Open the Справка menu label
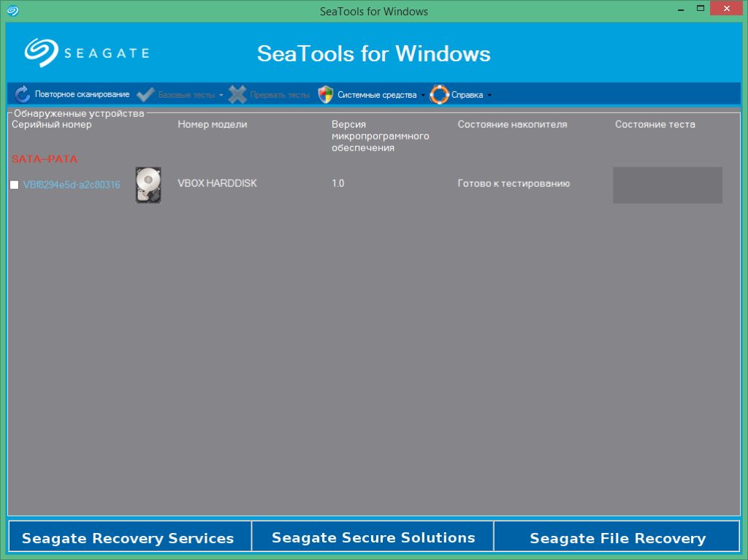The image size is (748, 560). click(x=467, y=95)
